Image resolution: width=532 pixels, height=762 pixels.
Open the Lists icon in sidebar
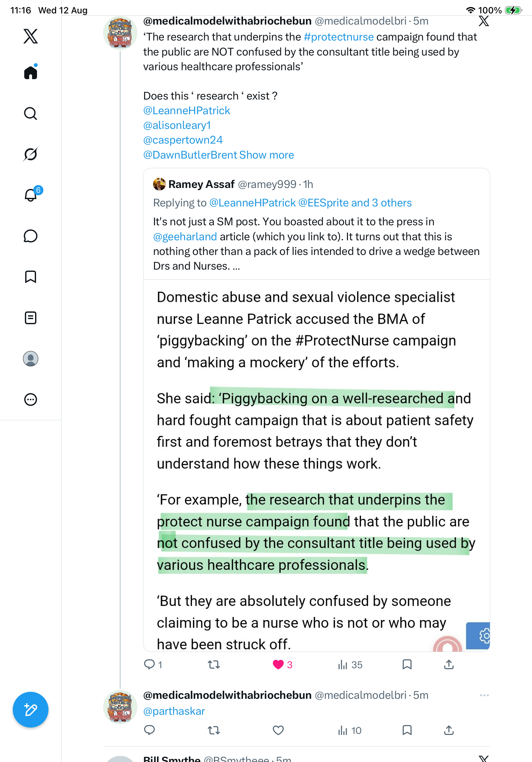pyautogui.click(x=31, y=318)
